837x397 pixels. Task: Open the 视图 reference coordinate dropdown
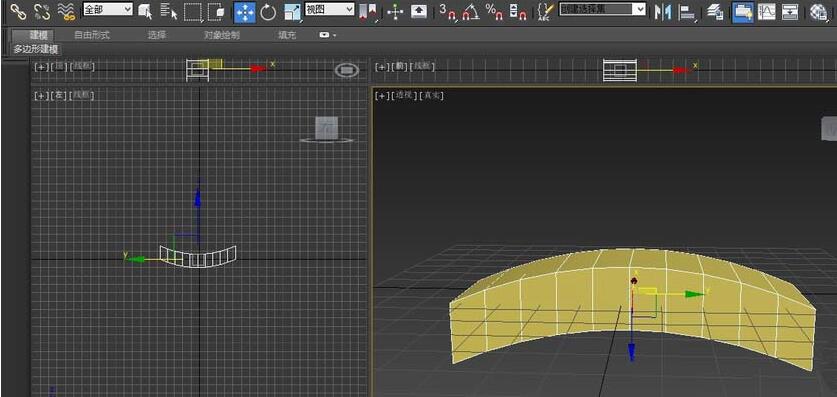(x=329, y=9)
